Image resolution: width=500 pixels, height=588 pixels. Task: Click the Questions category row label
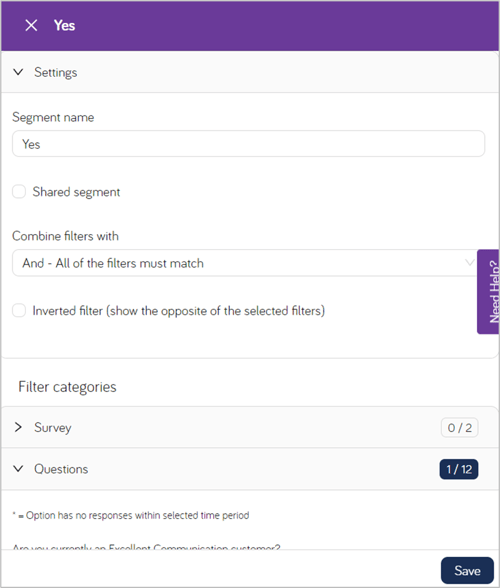[61, 469]
